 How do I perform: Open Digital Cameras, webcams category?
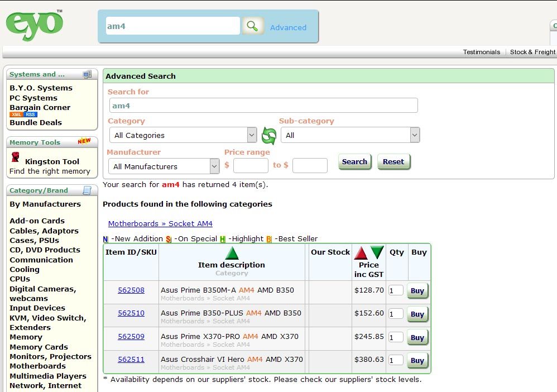click(42, 294)
